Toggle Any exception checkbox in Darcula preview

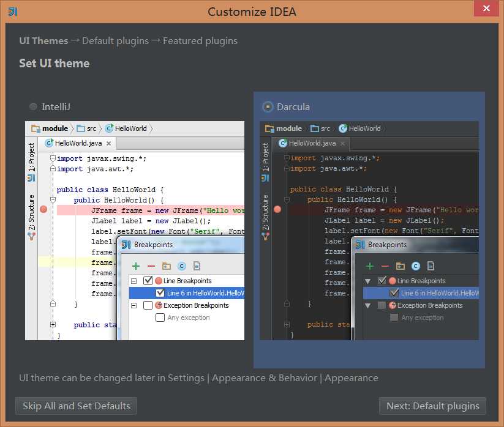click(x=394, y=317)
